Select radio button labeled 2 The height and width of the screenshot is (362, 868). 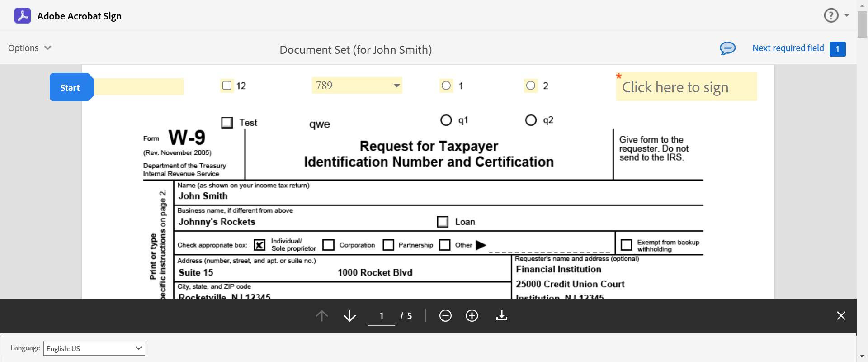531,86
